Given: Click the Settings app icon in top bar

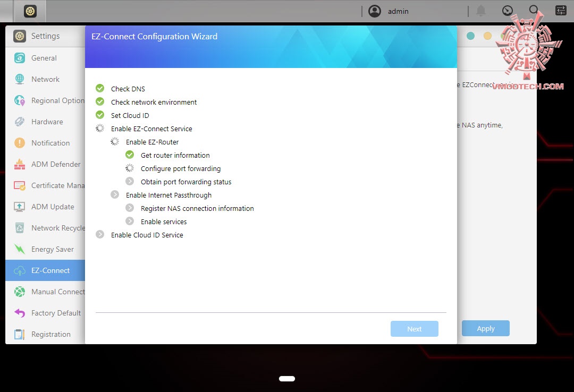Looking at the screenshot, I should click(x=30, y=11).
